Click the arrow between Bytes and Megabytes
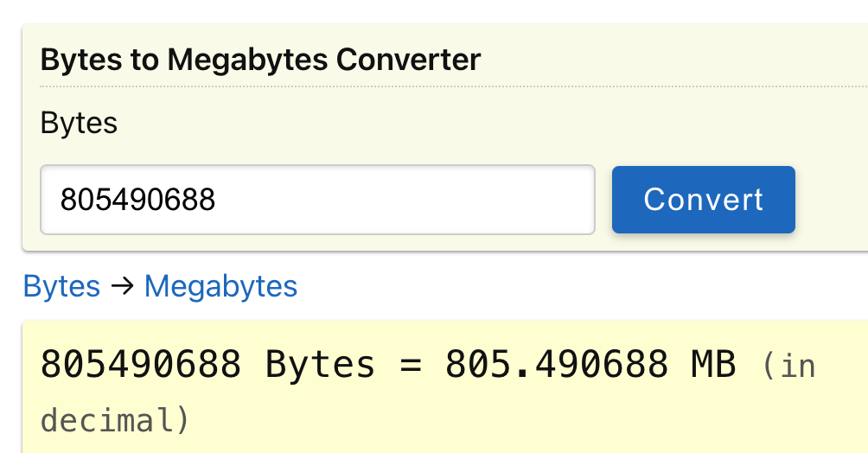This screenshot has width=868, height=453. pyautogui.click(x=123, y=286)
